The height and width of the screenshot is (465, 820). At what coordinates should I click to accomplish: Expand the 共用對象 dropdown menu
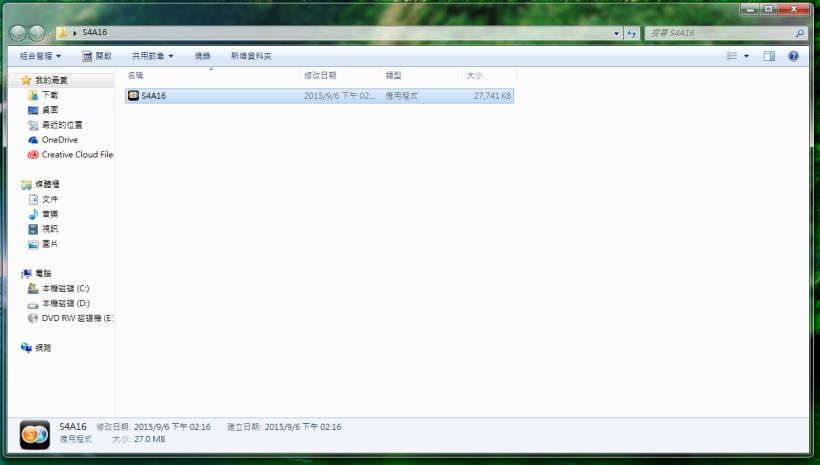152,56
